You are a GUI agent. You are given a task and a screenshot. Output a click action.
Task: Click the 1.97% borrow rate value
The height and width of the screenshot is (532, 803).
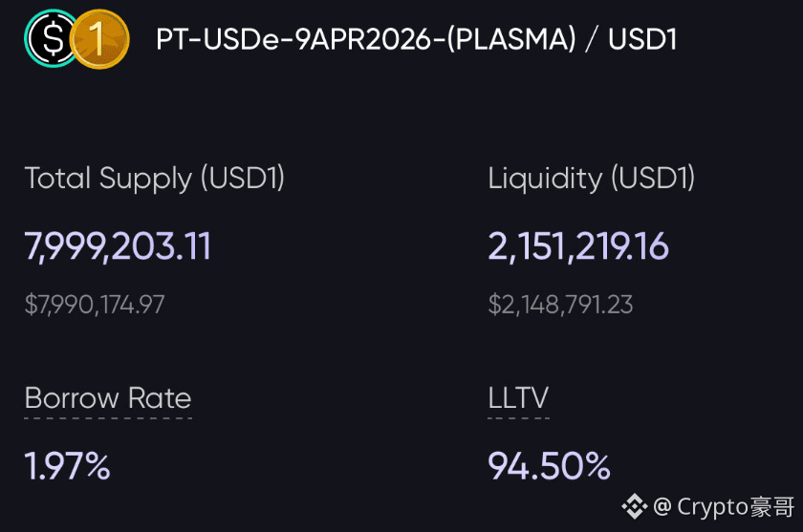pos(67,466)
